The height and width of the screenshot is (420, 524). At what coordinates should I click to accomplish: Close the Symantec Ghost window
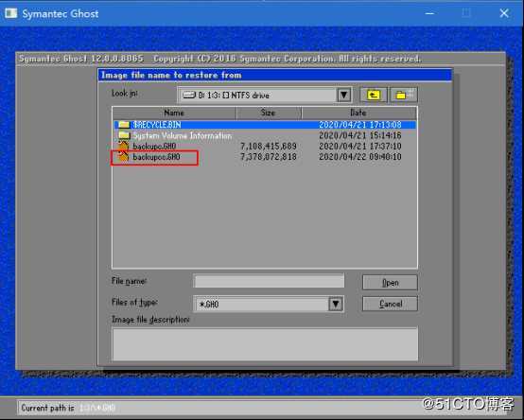(504, 13)
